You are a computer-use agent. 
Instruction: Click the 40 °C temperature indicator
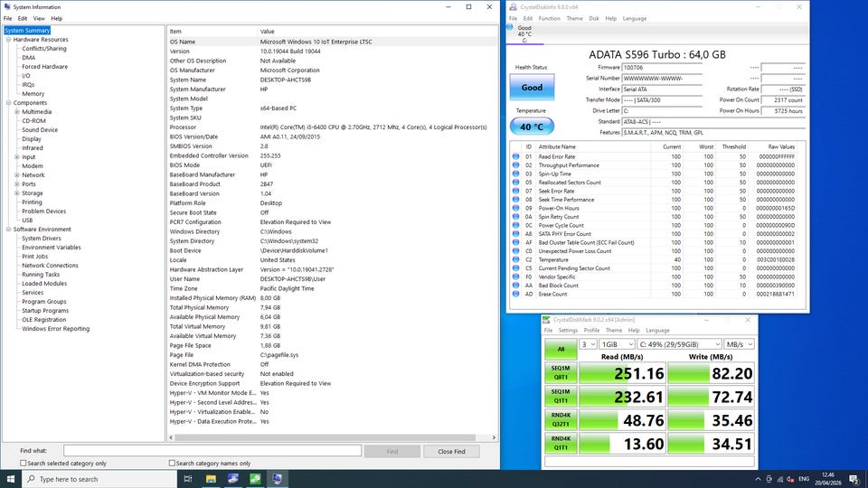click(x=532, y=127)
